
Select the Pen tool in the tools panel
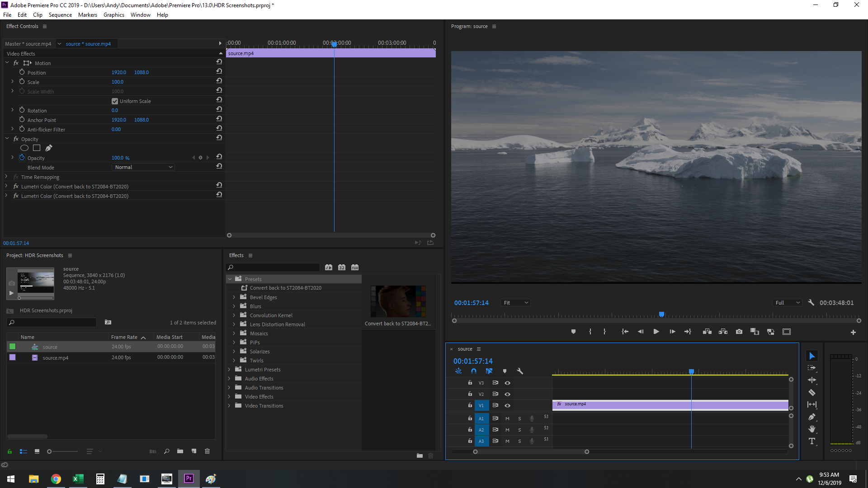tap(812, 417)
